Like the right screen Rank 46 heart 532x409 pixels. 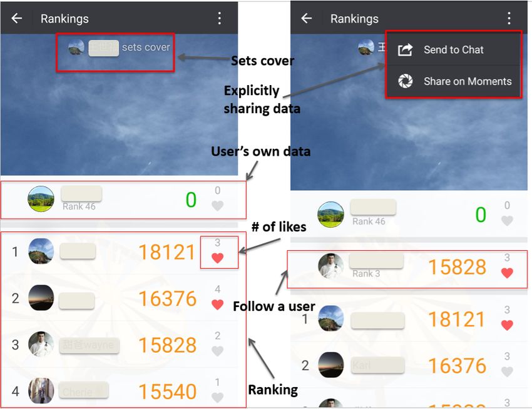507,221
